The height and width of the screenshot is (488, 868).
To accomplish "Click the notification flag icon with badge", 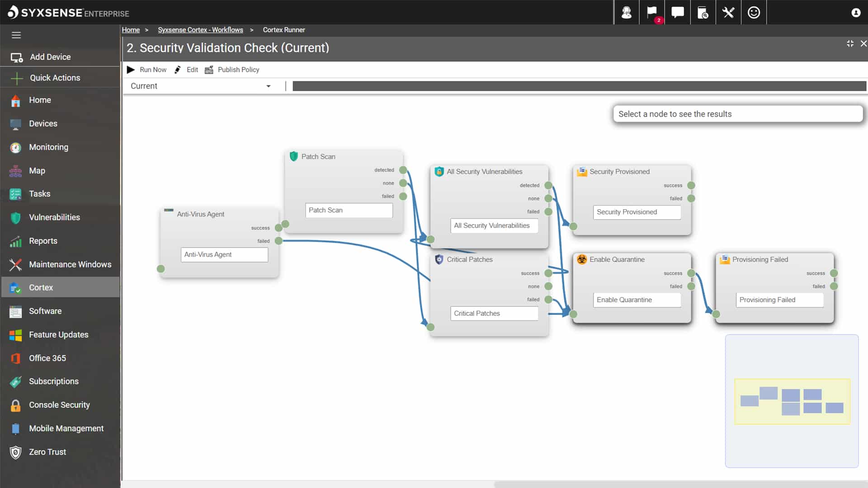I will click(x=652, y=13).
